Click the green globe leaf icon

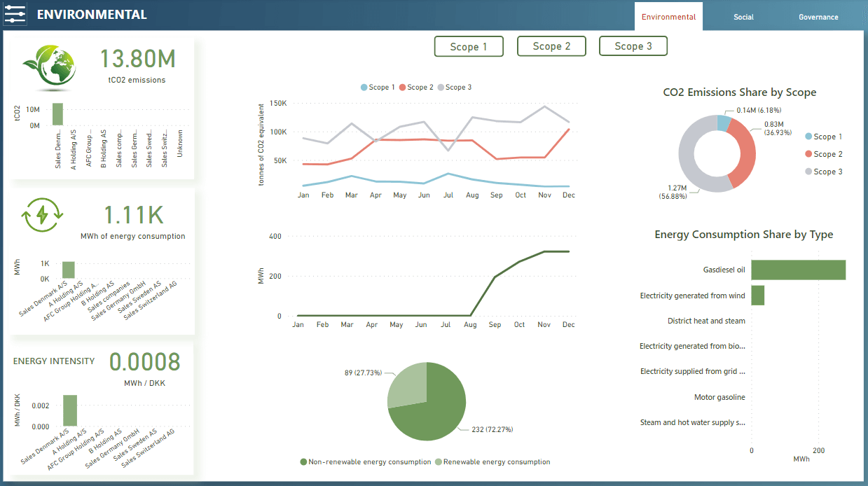[49, 67]
